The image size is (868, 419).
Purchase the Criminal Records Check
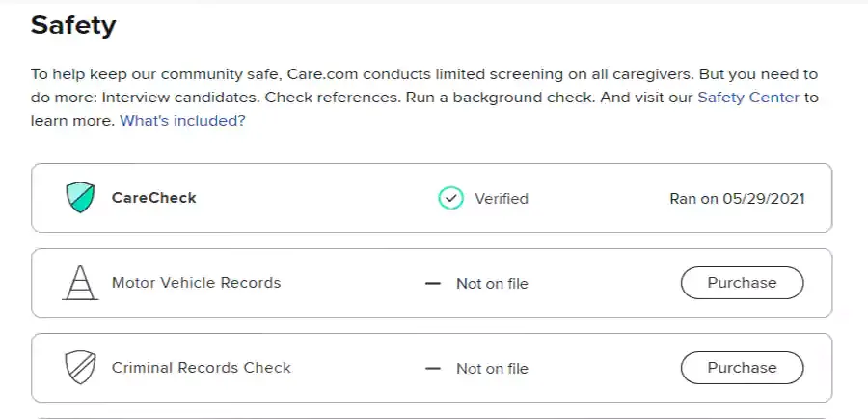pos(741,368)
